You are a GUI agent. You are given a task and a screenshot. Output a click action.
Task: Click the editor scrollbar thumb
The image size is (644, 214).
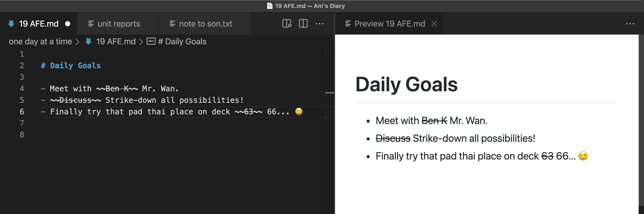[329, 92]
